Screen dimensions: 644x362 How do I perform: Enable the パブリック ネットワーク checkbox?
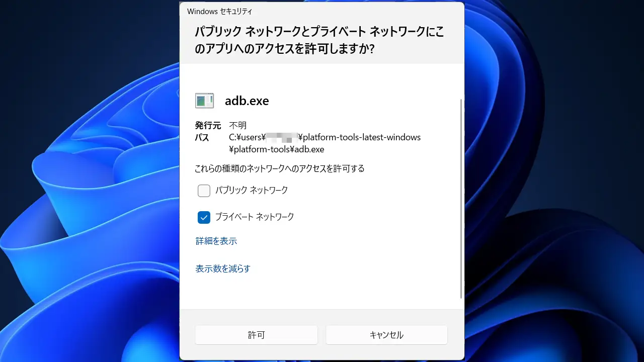click(204, 191)
